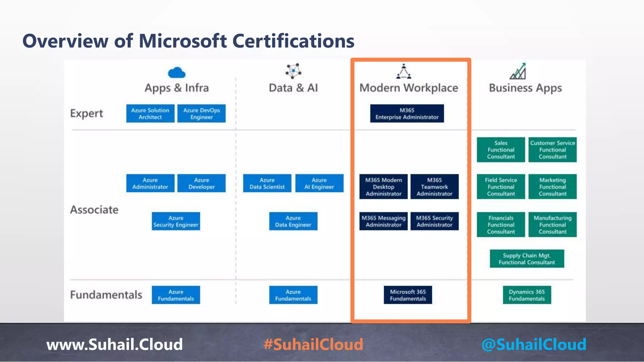Click the Azure Administrator tile
644x362 pixels.
150,183
